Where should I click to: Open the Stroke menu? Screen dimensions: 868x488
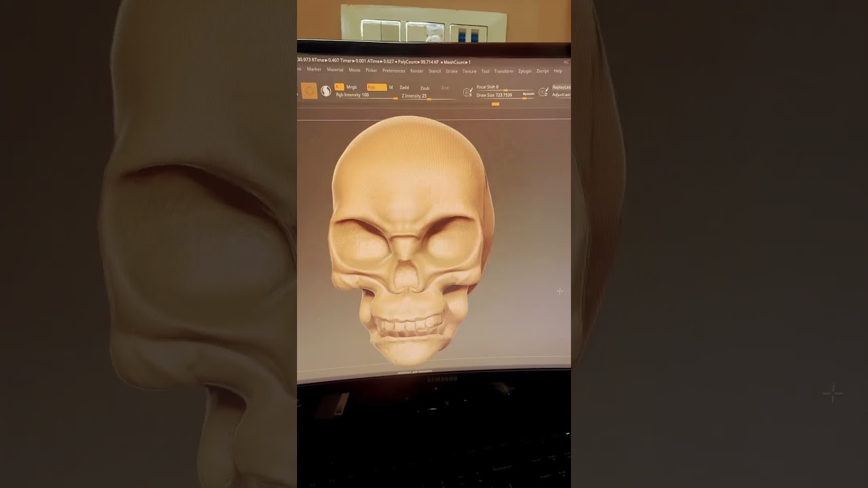(x=451, y=71)
